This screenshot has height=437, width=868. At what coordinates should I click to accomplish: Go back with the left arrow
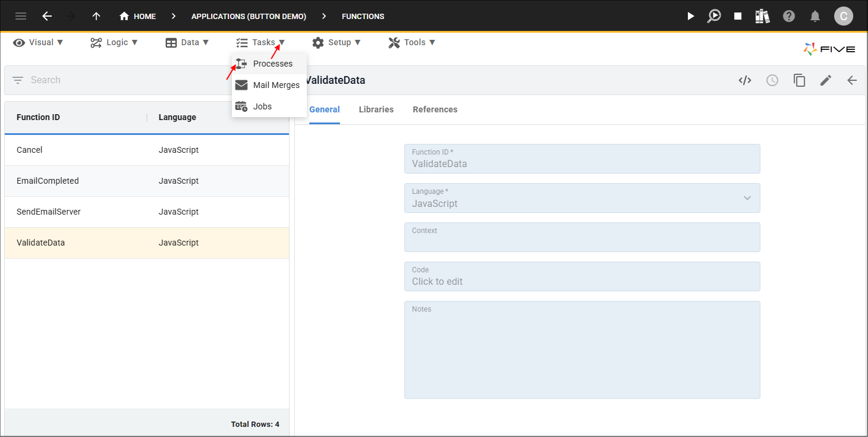[x=47, y=16]
